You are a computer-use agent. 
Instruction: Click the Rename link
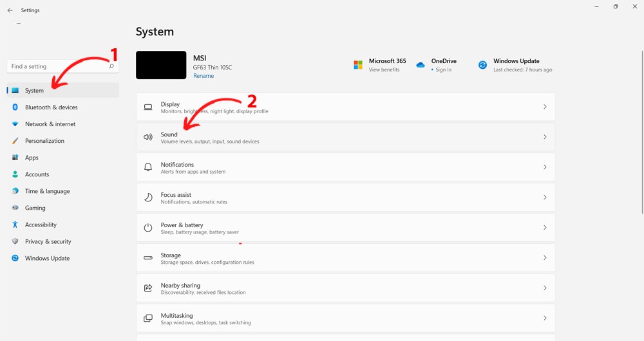click(x=204, y=76)
